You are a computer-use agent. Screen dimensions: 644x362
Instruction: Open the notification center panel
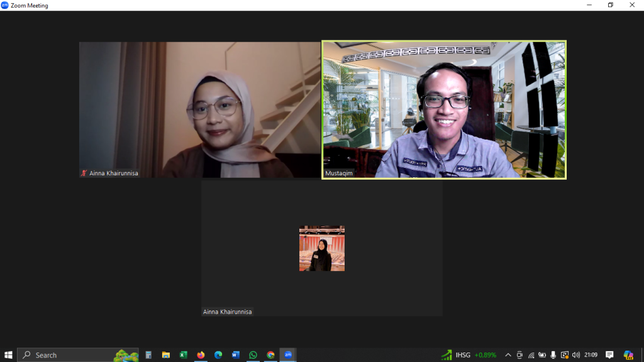point(609,355)
